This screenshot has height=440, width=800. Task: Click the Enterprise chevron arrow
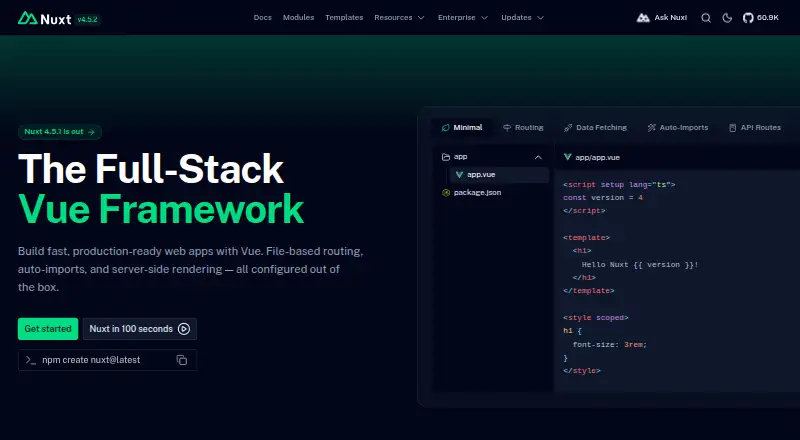[x=485, y=18]
